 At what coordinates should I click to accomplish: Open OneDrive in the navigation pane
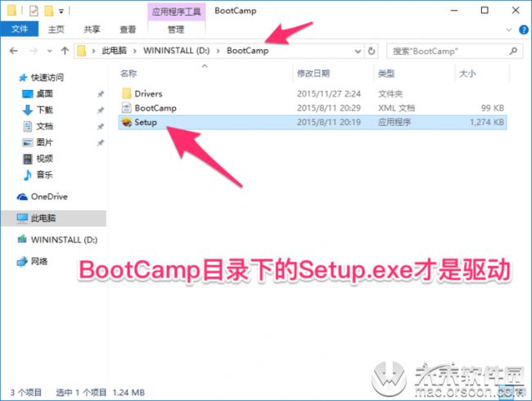coord(49,196)
